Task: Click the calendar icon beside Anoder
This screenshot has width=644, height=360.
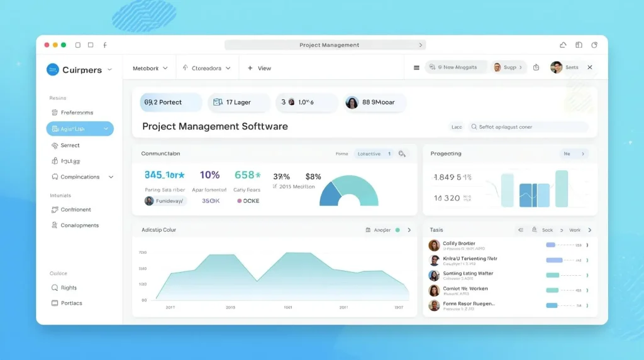Action: coord(368,230)
